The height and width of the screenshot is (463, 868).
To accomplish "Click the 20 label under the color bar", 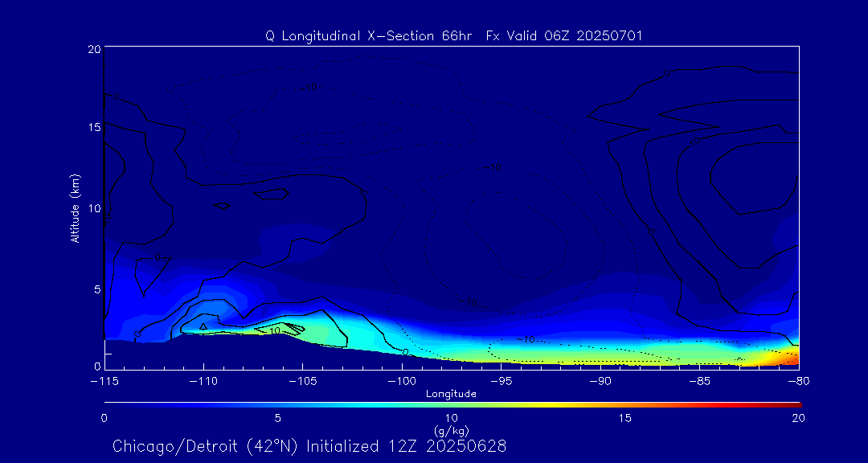I will click(x=798, y=419).
